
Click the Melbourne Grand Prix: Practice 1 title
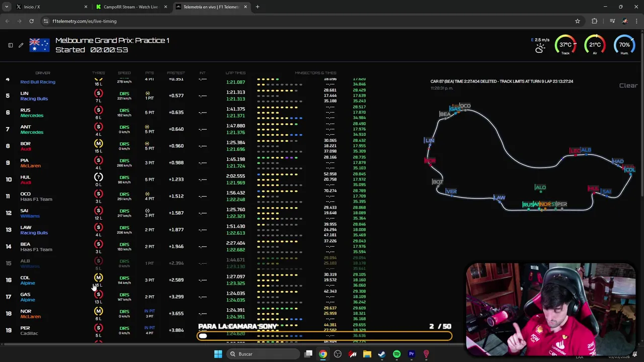click(x=112, y=40)
